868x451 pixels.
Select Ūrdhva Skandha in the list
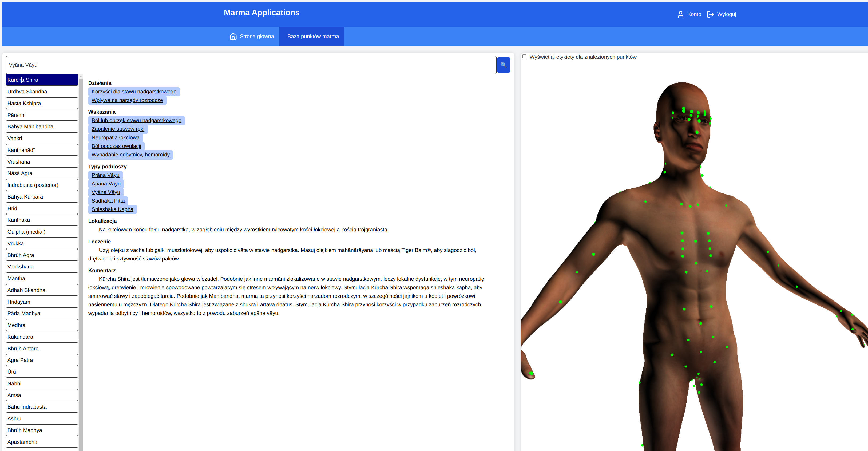coord(42,92)
